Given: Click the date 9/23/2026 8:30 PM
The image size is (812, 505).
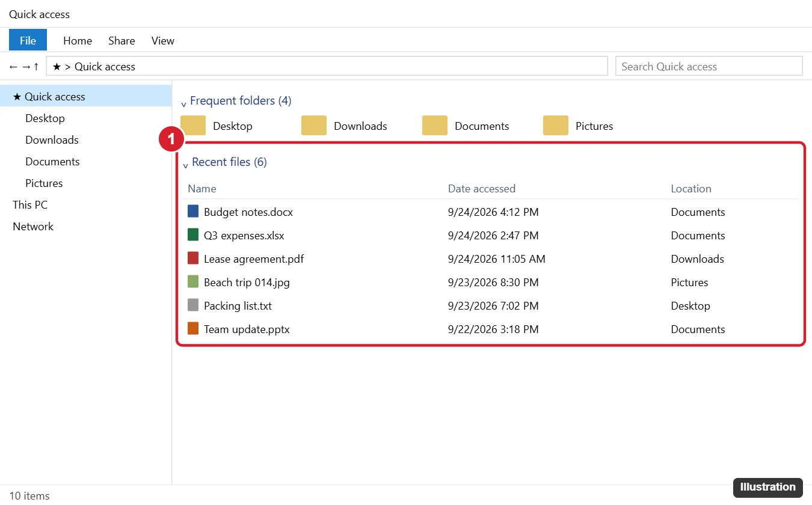Looking at the screenshot, I should click(x=493, y=282).
